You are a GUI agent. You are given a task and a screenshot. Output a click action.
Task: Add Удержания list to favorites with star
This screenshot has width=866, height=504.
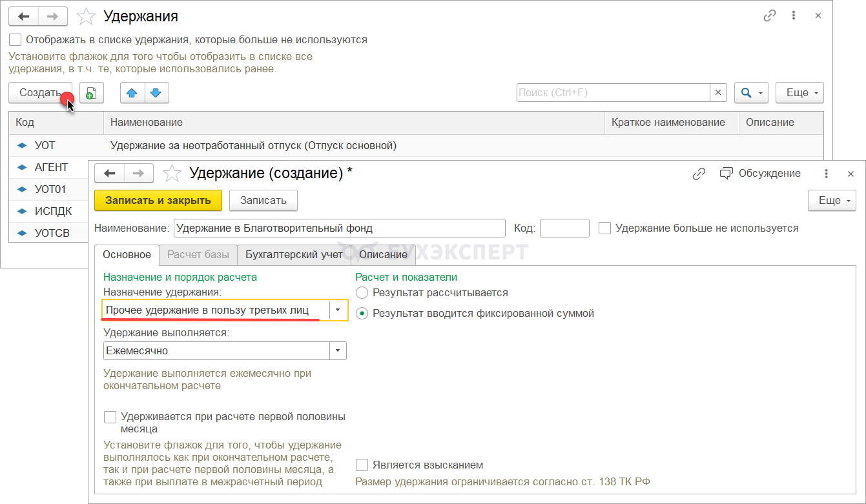(x=86, y=16)
